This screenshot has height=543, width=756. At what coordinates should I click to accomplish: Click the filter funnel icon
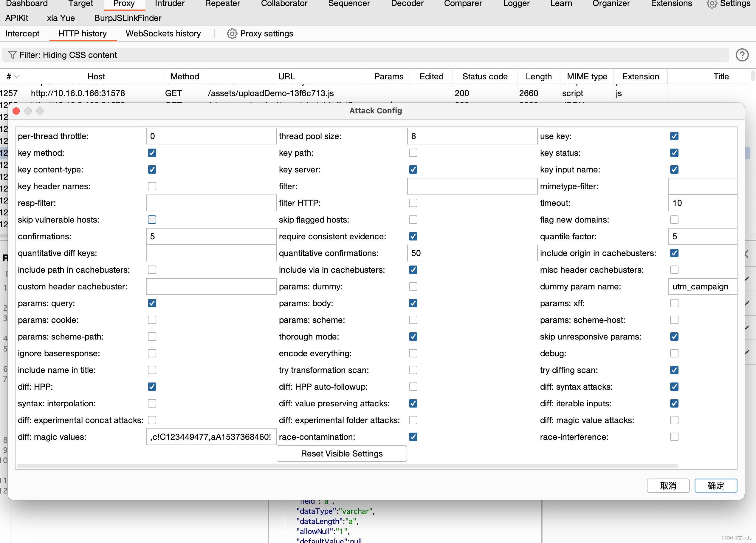(x=12, y=55)
